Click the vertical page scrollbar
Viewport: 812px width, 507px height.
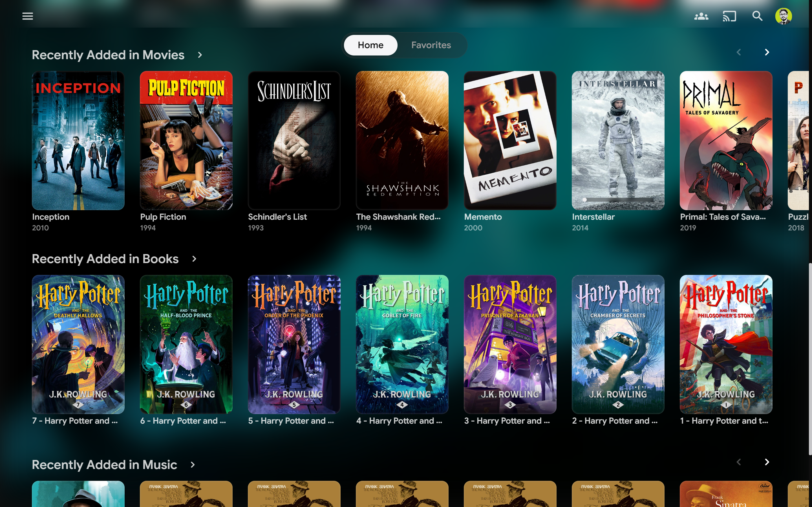[x=810, y=359]
